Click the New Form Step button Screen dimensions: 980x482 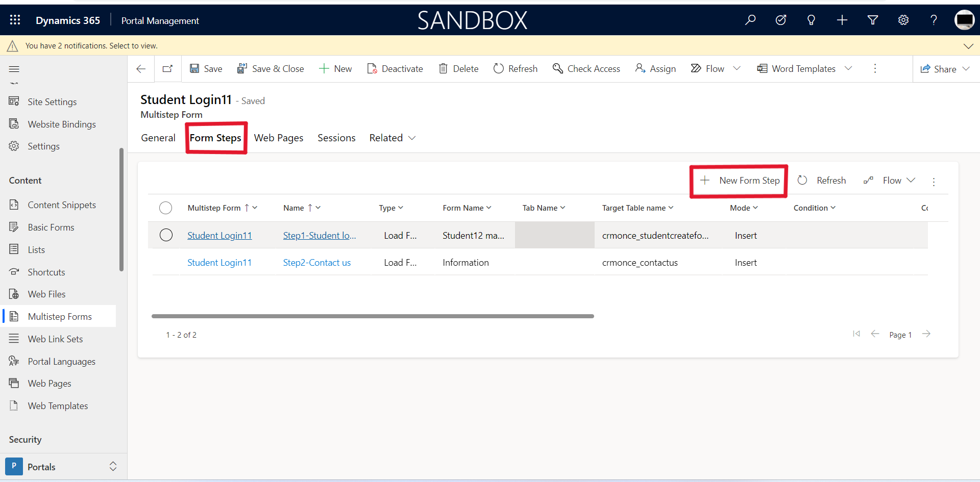click(x=740, y=181)
